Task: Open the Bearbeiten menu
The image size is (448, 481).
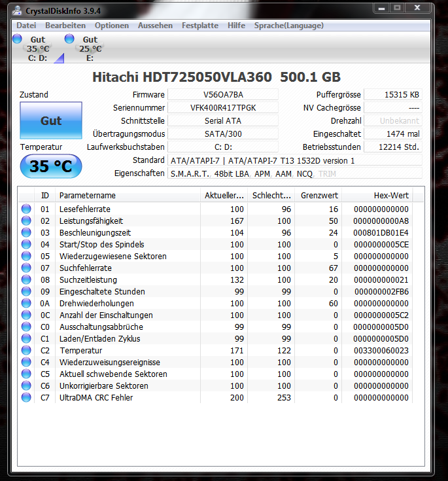Action: [x=65, y=26]
